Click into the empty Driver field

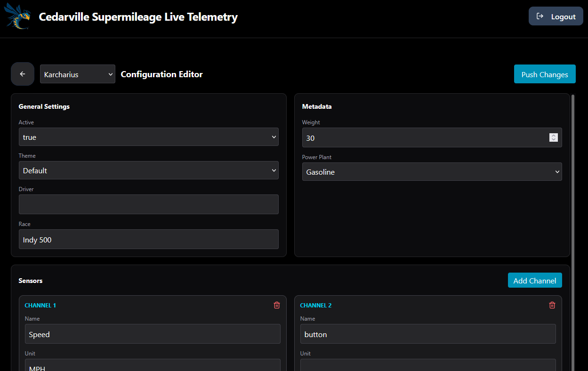click(x=149, y=204)
